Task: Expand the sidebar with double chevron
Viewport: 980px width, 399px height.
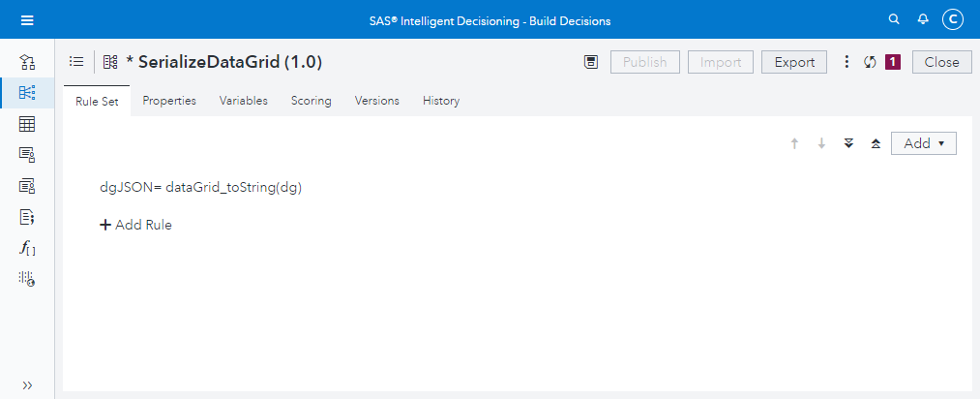Action: [27, 384]
